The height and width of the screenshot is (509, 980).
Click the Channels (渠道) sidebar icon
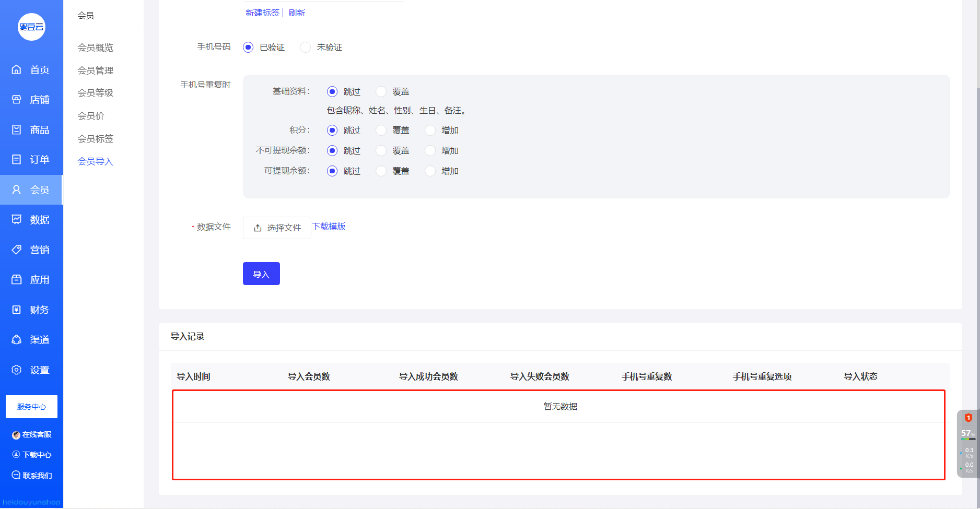[17, 339]
